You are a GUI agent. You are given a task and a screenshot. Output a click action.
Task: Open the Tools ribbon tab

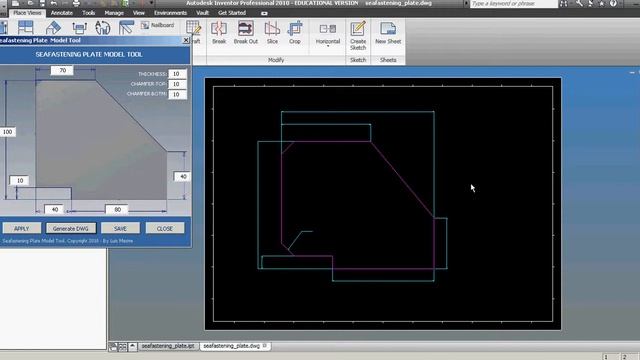pyautogui.click(x=88, y=13)
